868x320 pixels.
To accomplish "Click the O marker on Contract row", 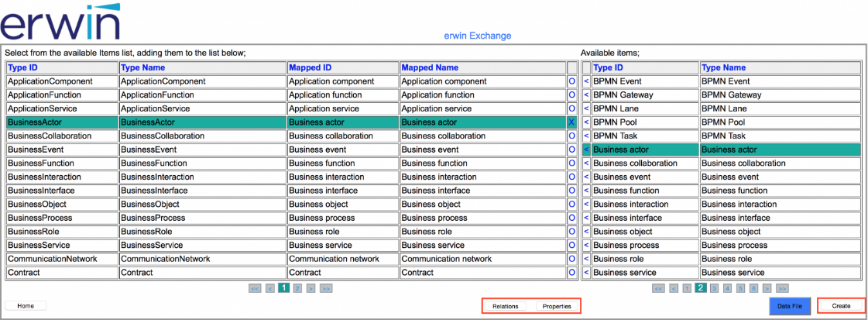I will point(572,273).
